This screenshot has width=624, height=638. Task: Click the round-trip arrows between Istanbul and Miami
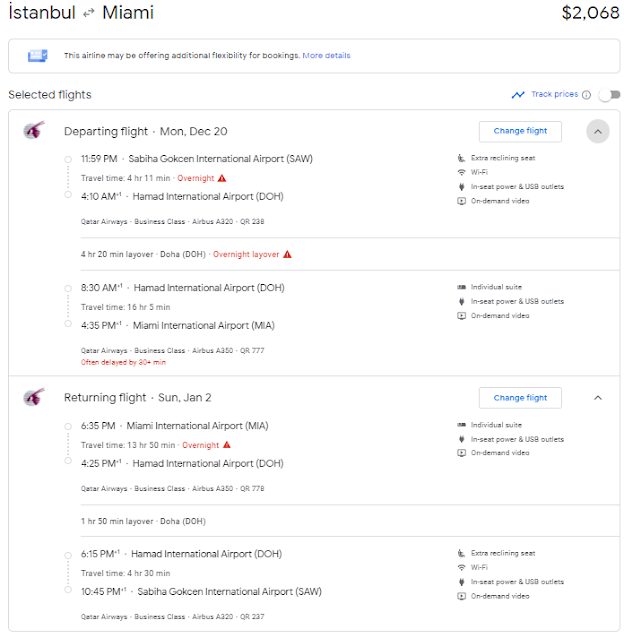tap(88, 13)
